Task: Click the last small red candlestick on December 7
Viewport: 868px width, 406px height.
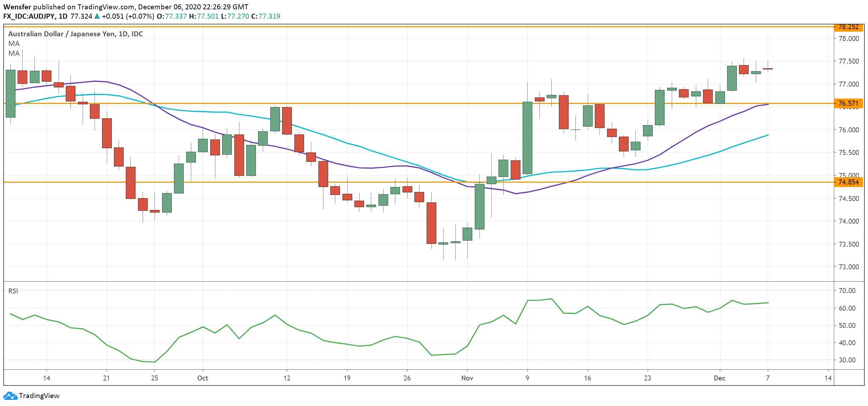Action: [x=768, y=69]
